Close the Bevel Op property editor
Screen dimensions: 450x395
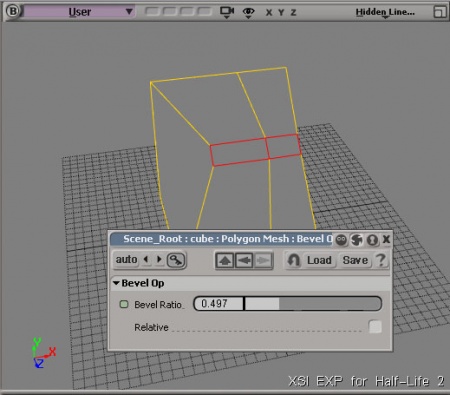[x=386, y=239]
